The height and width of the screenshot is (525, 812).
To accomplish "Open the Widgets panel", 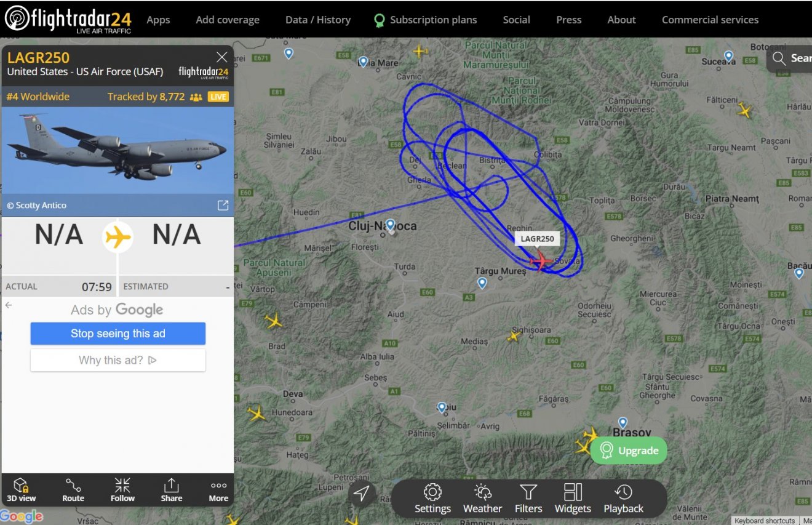I will (573, 499).
